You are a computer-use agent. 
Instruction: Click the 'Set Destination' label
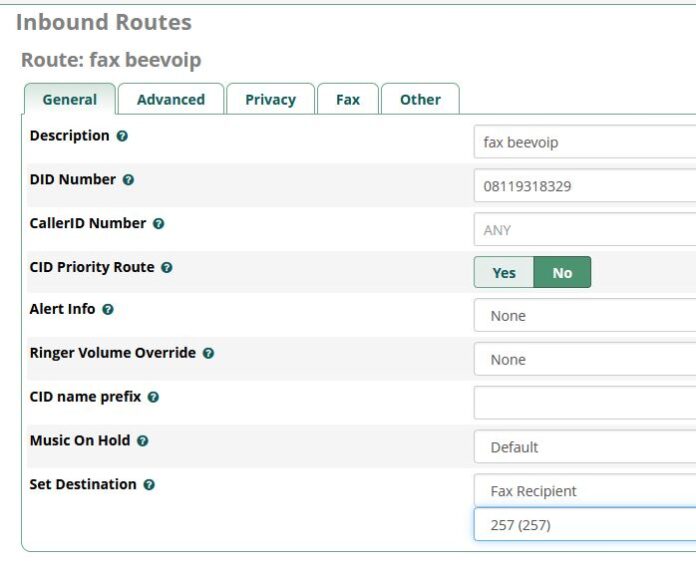point(83,484)
